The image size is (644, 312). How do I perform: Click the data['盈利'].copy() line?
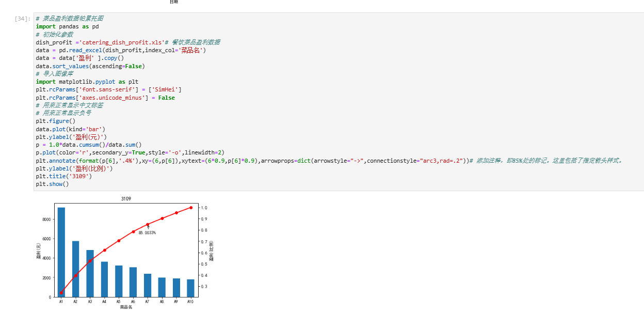80,58
